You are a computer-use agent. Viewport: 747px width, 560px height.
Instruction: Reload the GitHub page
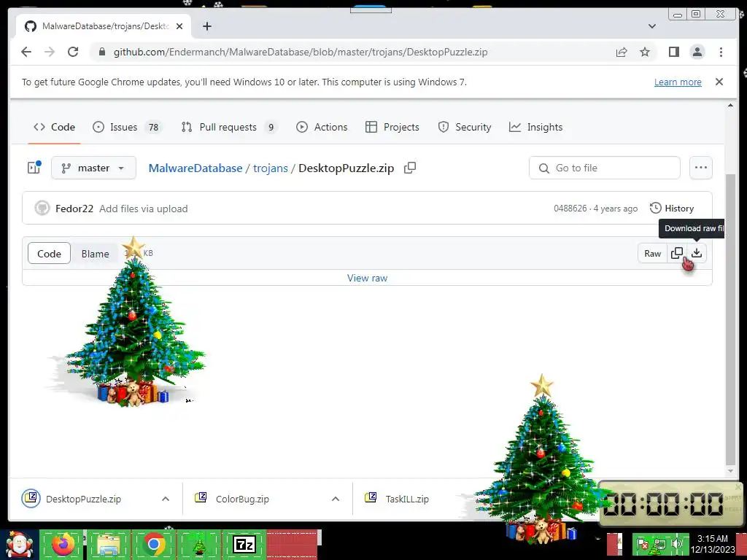[x=73, y=52]
